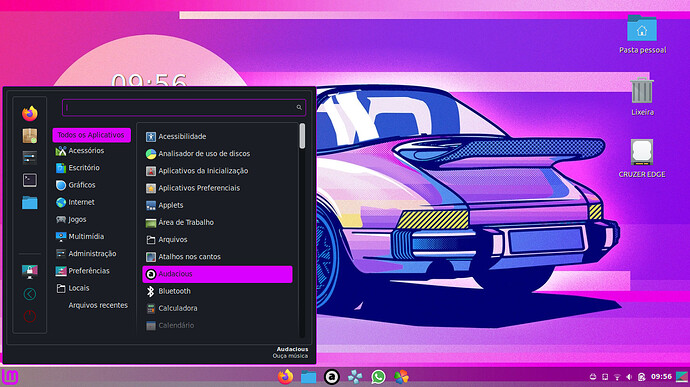The width and height of the screenshot is (690, 387).
Task: Lock the screen from menu sidebar
Action: coord(29,272)
